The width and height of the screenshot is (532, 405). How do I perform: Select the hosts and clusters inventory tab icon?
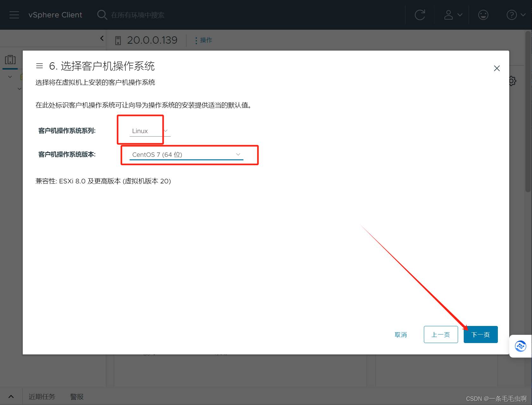tap(10, 60)
